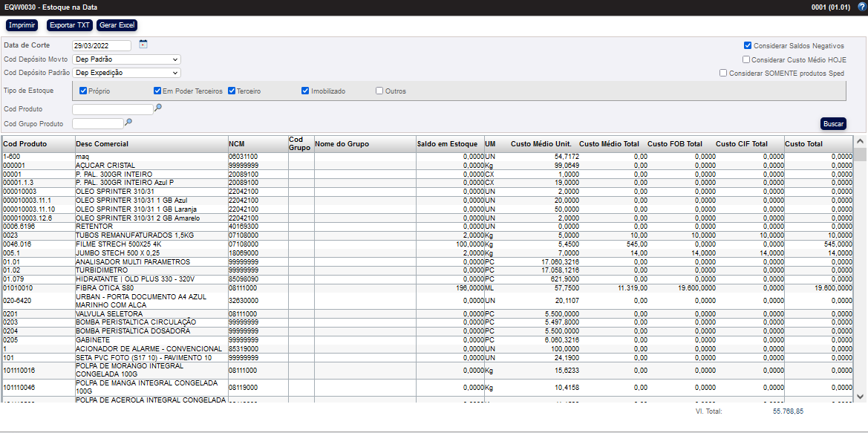Uncheck Considerar Saldos Negativos
This screenshot has height=433, width=868.
point(748,45)
